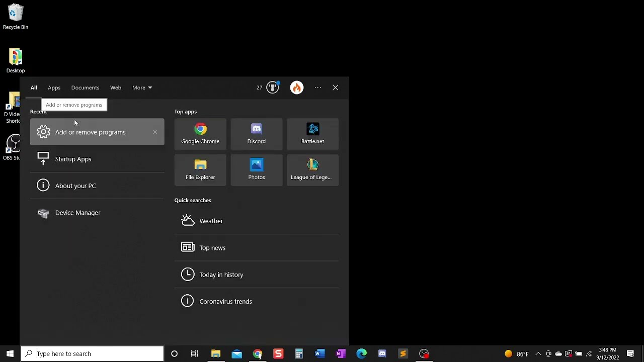The width and height of the screenshot is (644, 362).
Task: Click the Type here to search box
Action: pyautogui.click(x=93, y=353)
